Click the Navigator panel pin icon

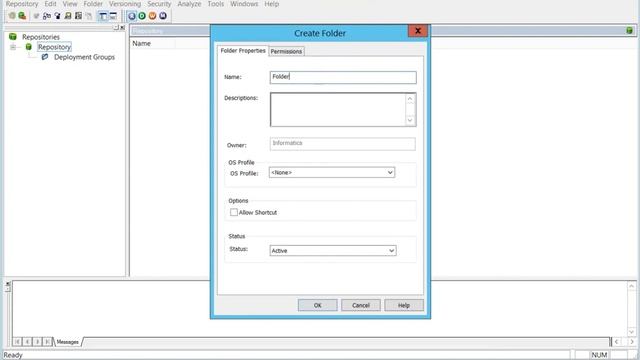[x=116, y=27]
